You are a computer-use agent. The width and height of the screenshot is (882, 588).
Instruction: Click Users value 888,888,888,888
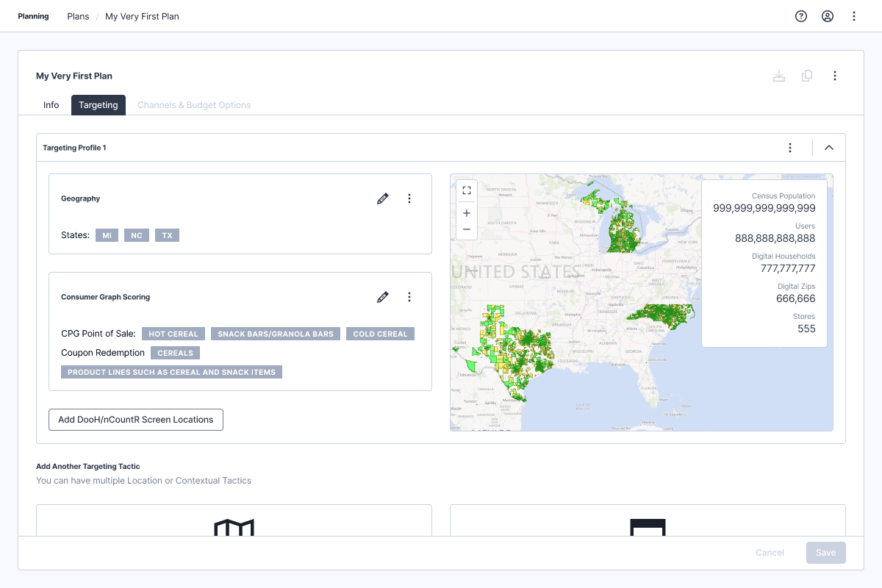(775, 238)
